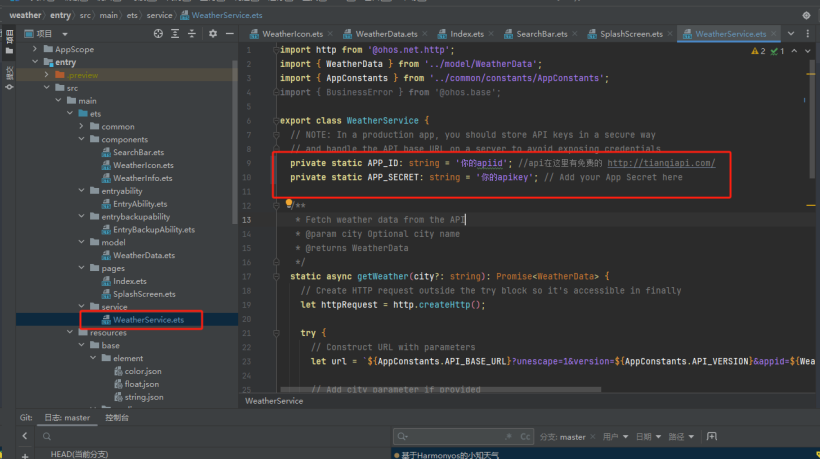820x459 pixels.
Task: Open EntryBackupAbility.ets file
Action: pyautogui.click(x=154, y=230)
